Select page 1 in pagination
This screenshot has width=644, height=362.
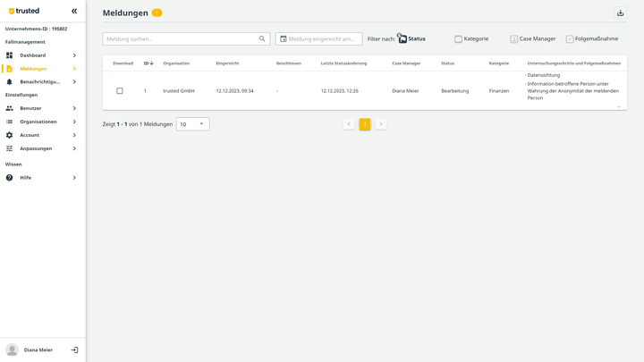click(365, 124)
